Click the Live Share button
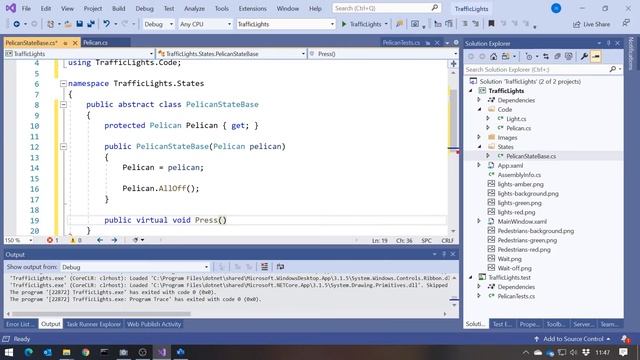Screen dimensions: 640x360 pyautogui.click(x=591, y=24)
